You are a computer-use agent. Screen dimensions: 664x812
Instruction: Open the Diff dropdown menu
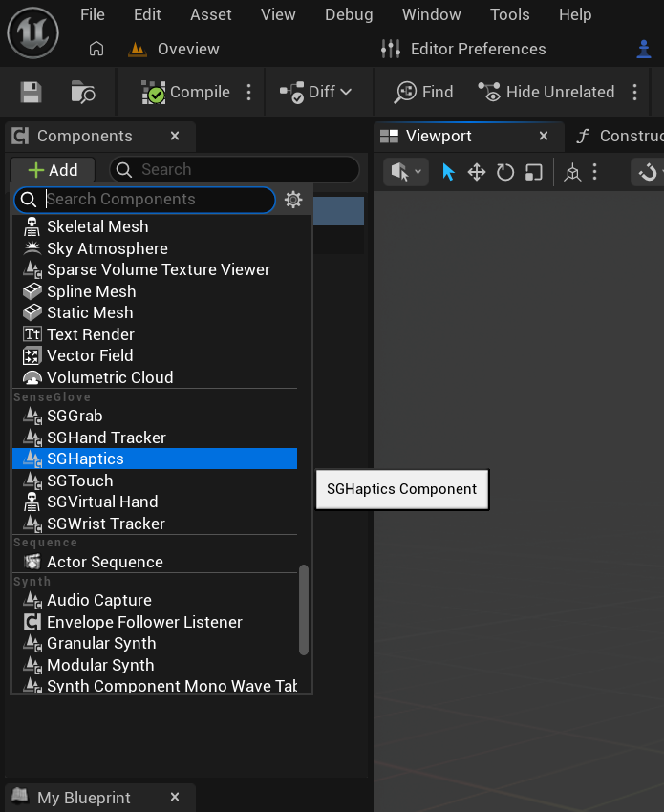(x=315, y=92)
